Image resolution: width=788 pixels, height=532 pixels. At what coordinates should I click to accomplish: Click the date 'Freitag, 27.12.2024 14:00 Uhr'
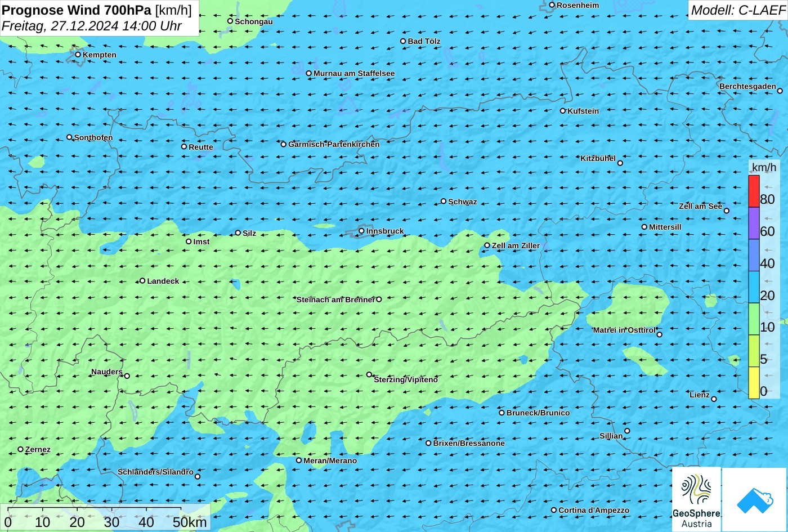pos(92,26)
